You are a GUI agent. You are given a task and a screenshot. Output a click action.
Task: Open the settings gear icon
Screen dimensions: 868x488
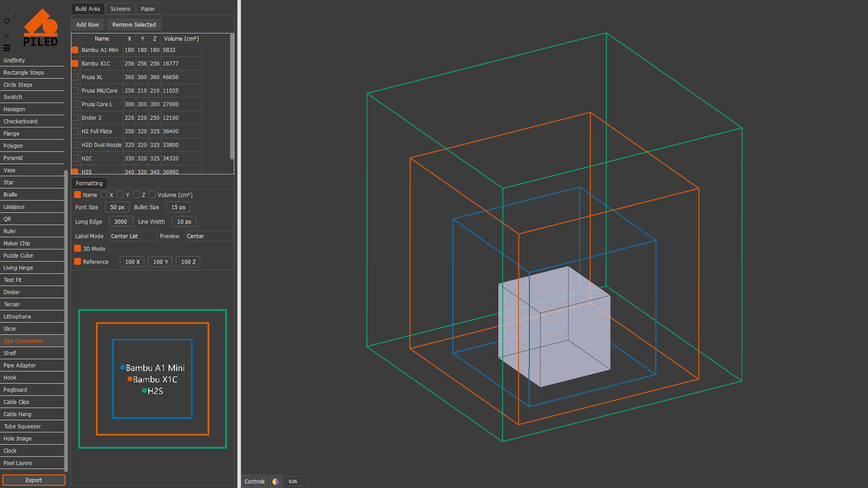click(x=6, y=21)
